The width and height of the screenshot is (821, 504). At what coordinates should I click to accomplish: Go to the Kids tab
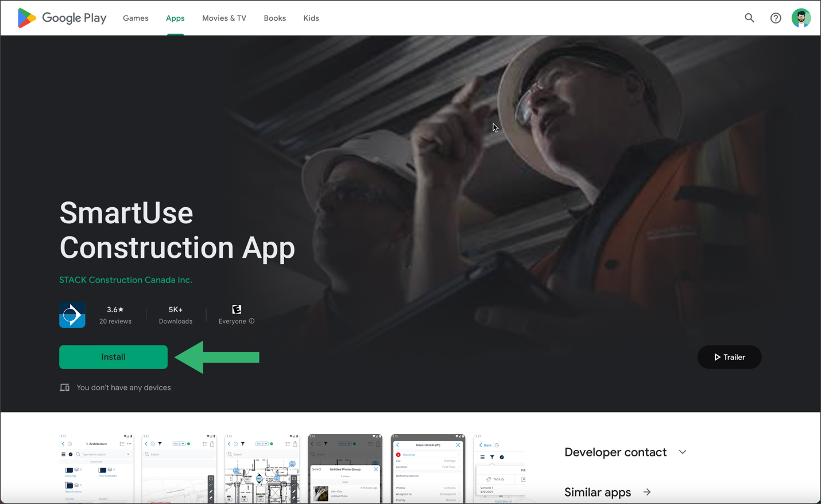[x=311, y=18]
